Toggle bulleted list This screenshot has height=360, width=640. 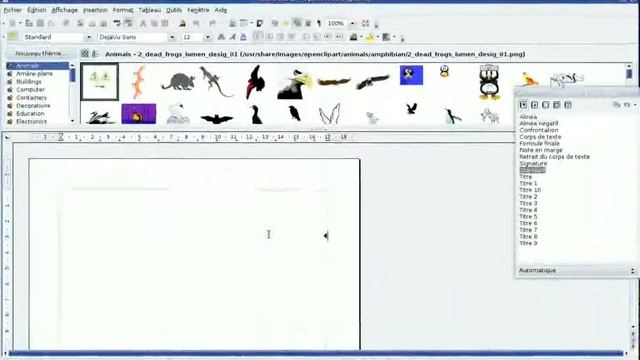coord(317,37)
